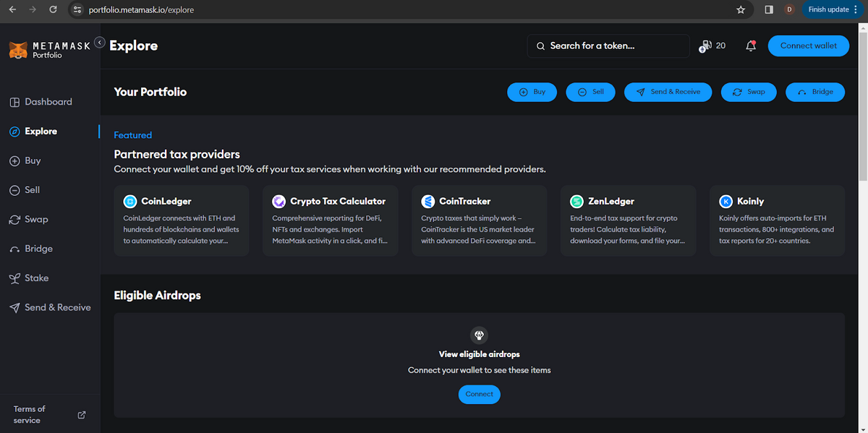Click the CoinTracker logo icon
This screenshot has height=433, width=868.
coord(427,201)
